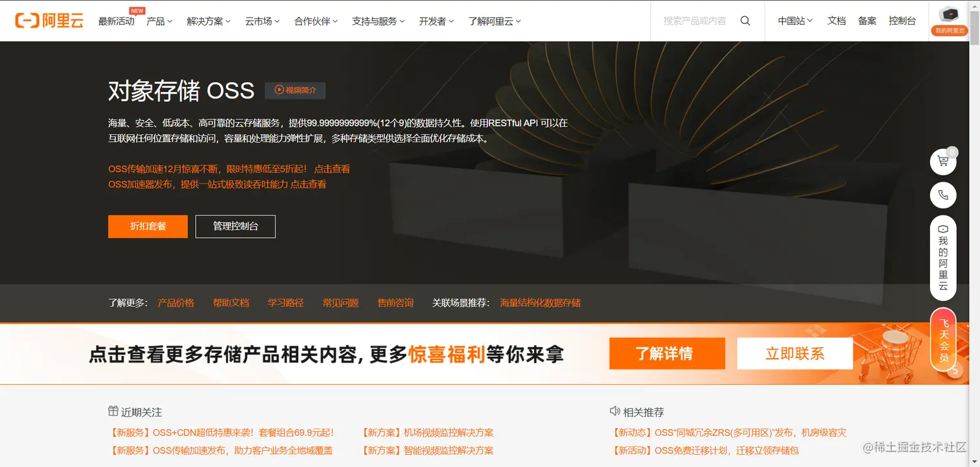Expand the 了解阿里云 dropdown menu

point(495,21)
